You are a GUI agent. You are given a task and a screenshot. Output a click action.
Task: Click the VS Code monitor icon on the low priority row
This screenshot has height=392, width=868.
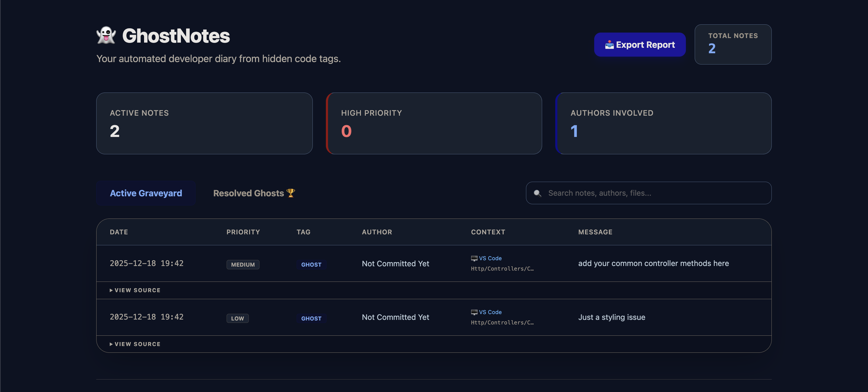[x=474, y=312]
